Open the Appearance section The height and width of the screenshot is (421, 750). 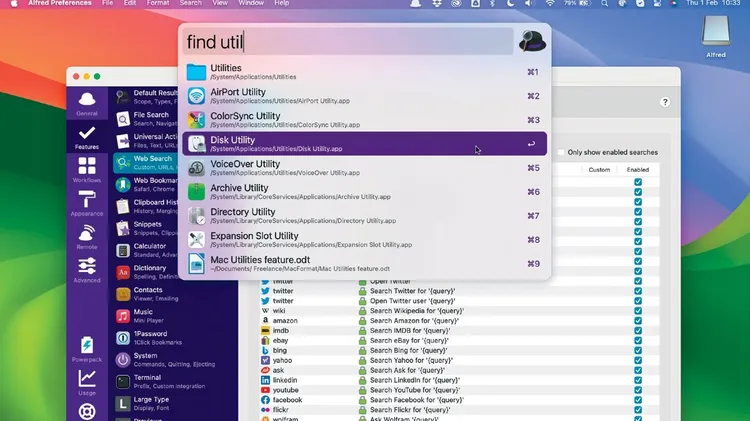click(x=87, y=204)
